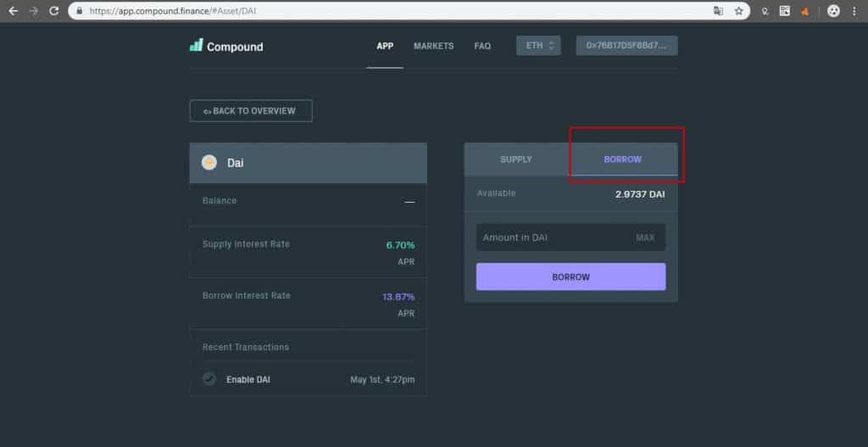The width and height of the screenshot is (868, 447).
Task: Open the APP navigation tab
Action: pyautogui.click(x=385, y=46)
